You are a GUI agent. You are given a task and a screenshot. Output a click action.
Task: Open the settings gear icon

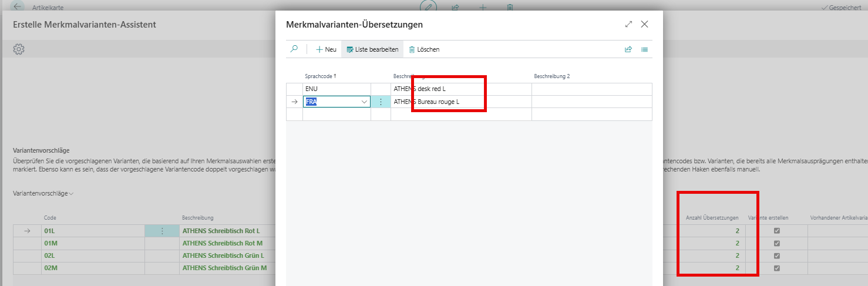(19, 49)
